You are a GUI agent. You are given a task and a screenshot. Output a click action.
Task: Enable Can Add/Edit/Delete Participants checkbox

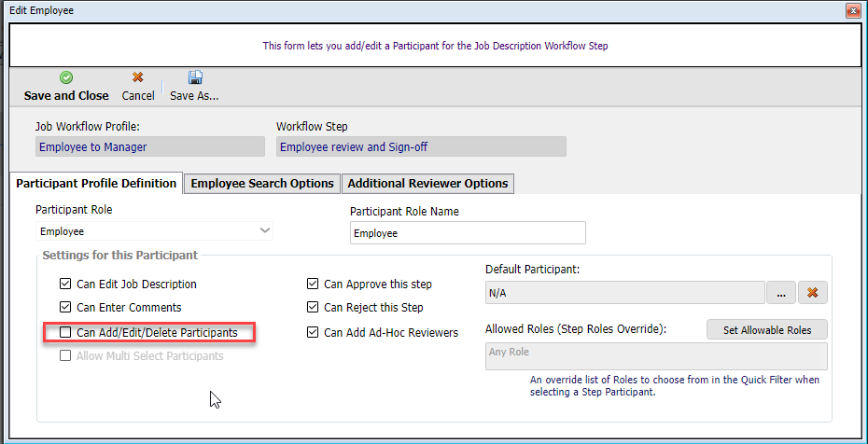pyautogui.click(x=65, y=332)
